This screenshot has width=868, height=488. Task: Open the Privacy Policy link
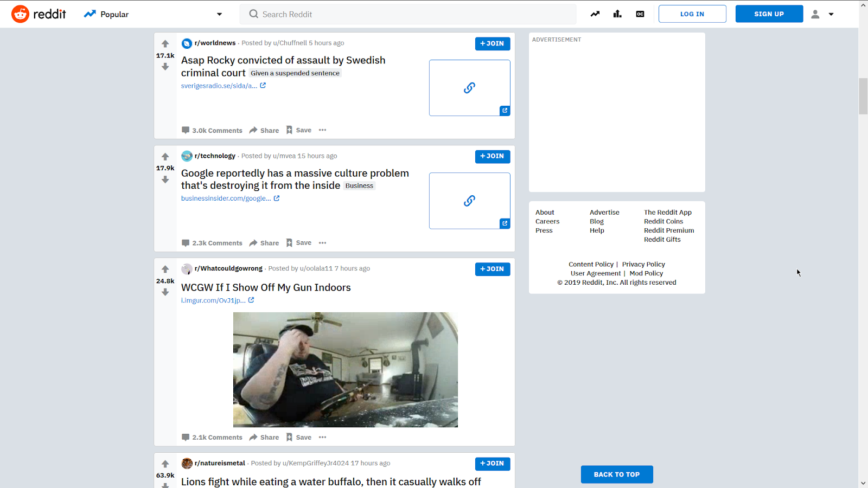643,265
